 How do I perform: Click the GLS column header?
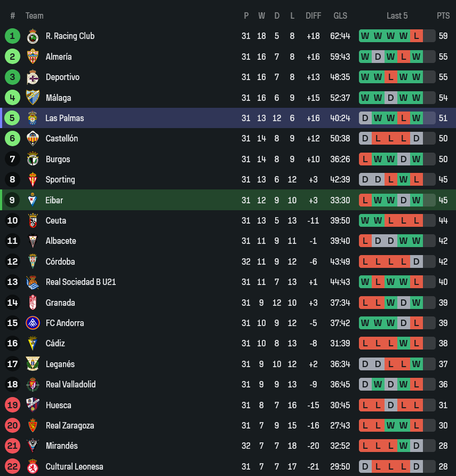[x=340, y=15]
